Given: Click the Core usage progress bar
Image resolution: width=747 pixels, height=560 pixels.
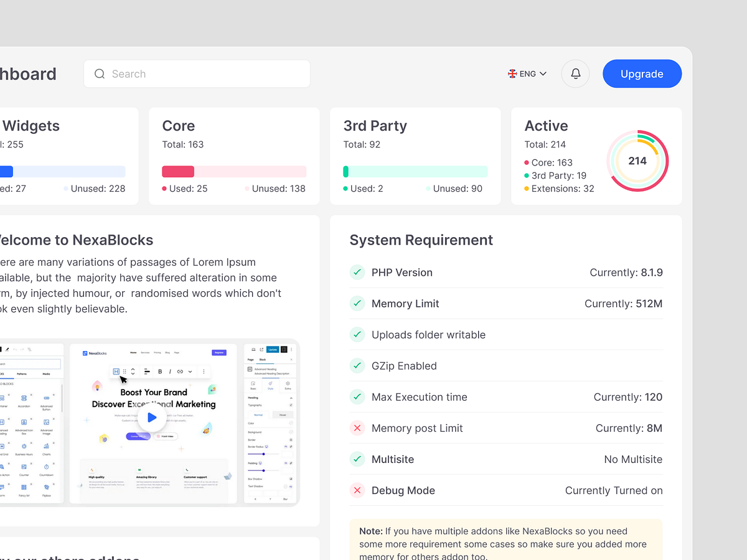Looking at the screenshot, I should click(x=234, y=172).
